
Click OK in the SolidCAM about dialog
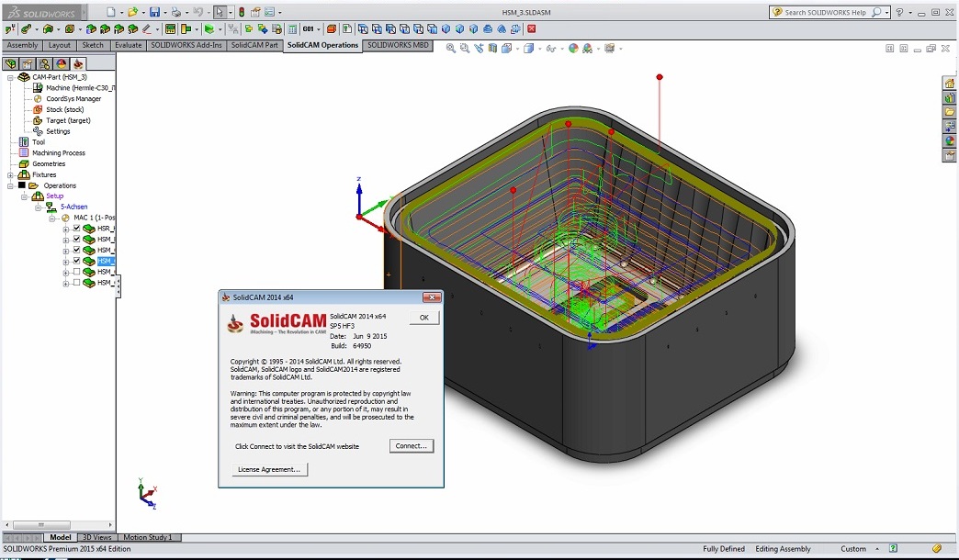tap(423, 318)
